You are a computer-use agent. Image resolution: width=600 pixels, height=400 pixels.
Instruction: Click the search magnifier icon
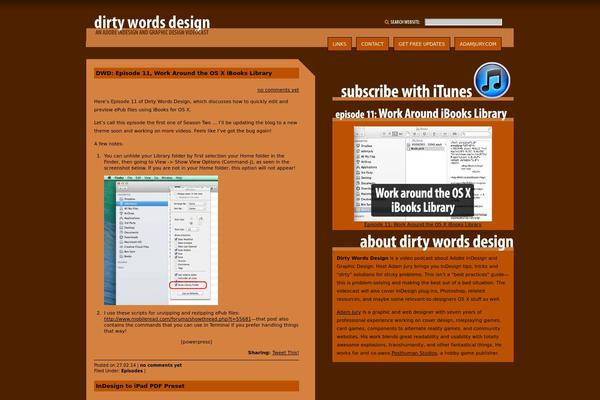pos(386,22)
